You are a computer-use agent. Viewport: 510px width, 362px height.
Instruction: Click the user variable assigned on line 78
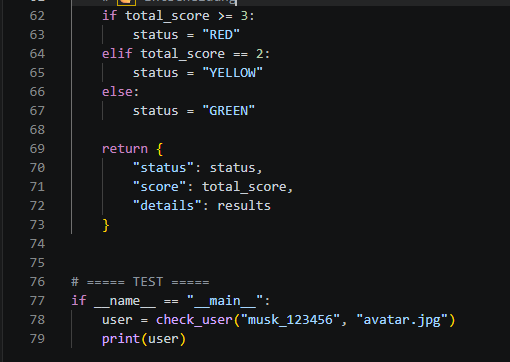click(x=117, y=320)
